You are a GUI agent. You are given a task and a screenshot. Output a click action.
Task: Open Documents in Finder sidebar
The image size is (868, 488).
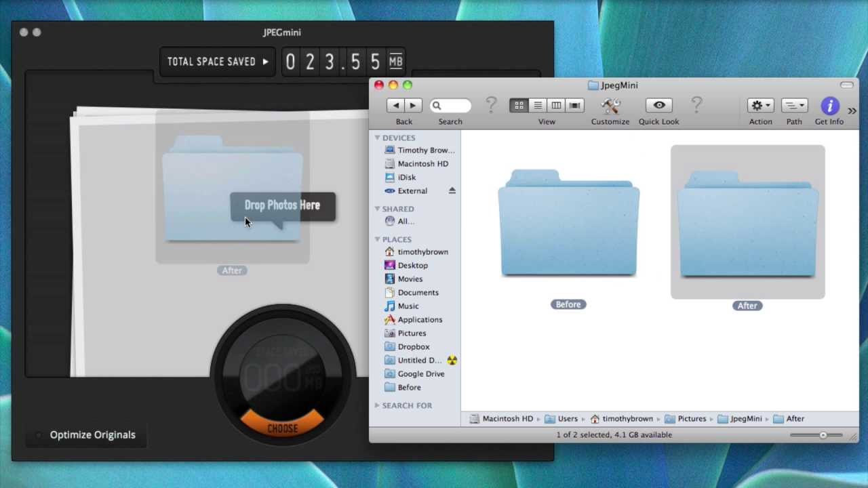point(412,293)
